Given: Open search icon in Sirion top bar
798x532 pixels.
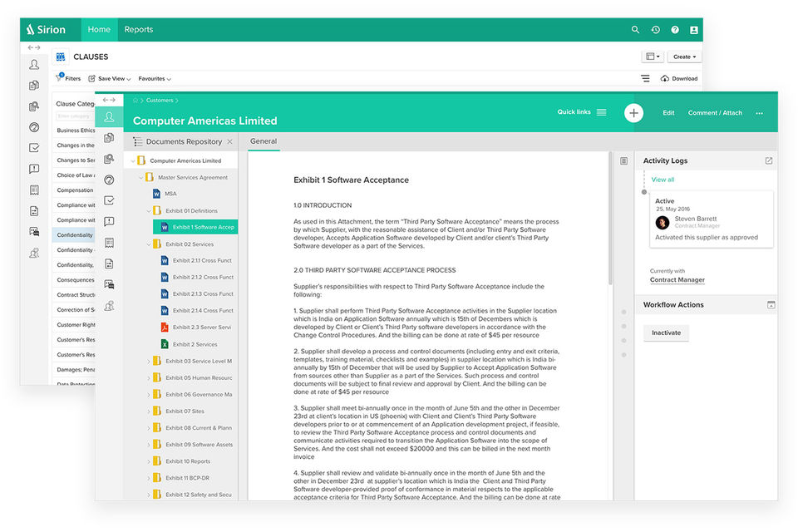Looking at the screenshot, I should click(x=635, y=30).
